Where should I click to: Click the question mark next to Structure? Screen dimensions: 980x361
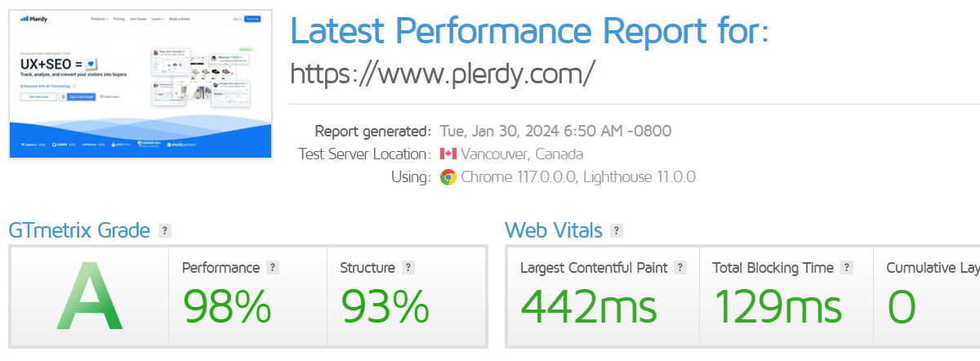(408, 267)
